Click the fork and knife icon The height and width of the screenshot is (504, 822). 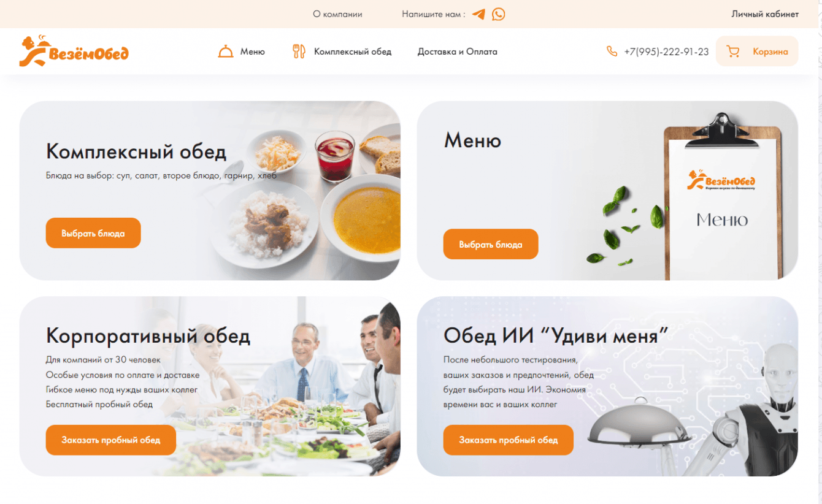coord(299,52)
